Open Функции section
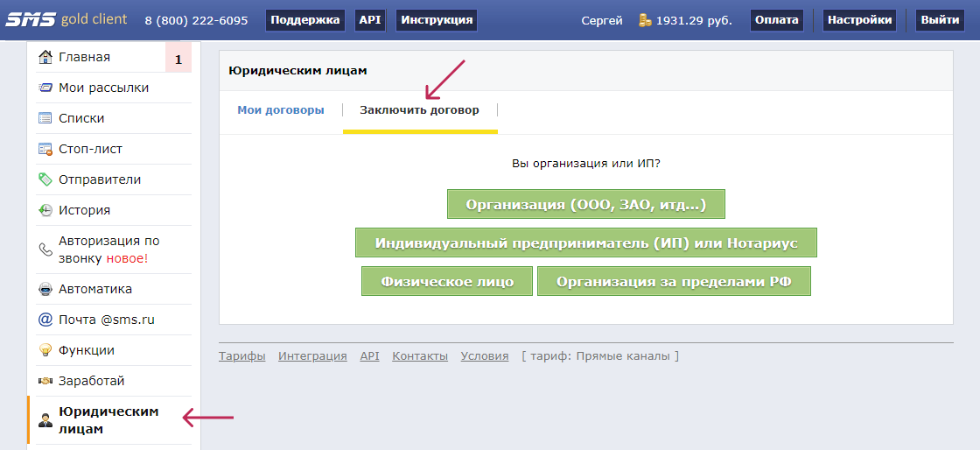Viewport: 980px width, 450px height. 87,350
